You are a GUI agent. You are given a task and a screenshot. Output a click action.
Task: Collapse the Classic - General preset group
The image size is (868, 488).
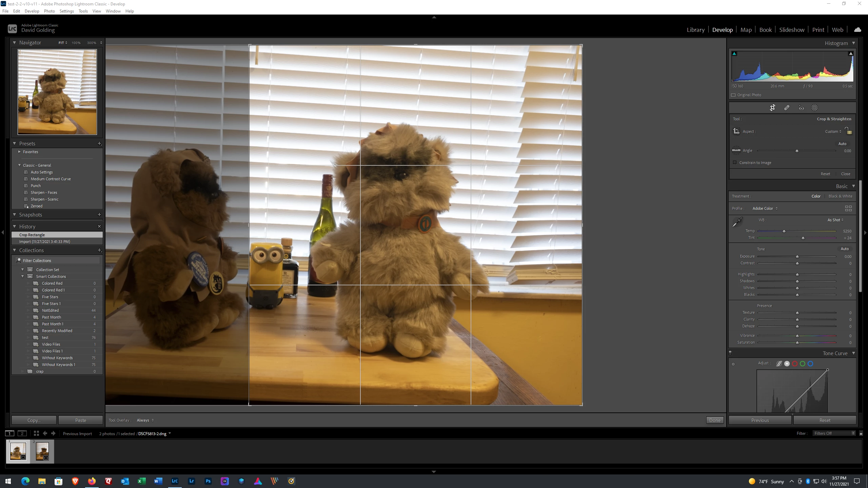pos(19,165)
